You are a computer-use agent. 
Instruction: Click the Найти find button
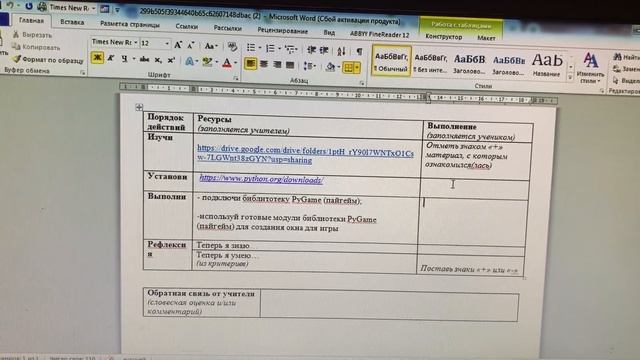tap(627, 58)
